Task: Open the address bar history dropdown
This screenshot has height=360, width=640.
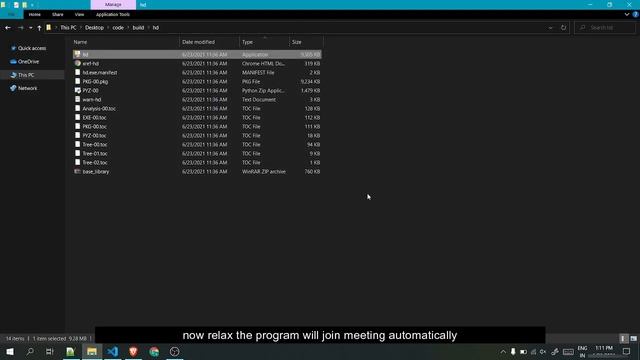Action: point(550,28)
